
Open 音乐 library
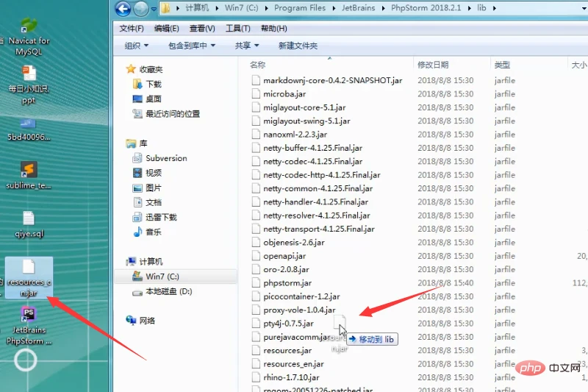[147, 232]
